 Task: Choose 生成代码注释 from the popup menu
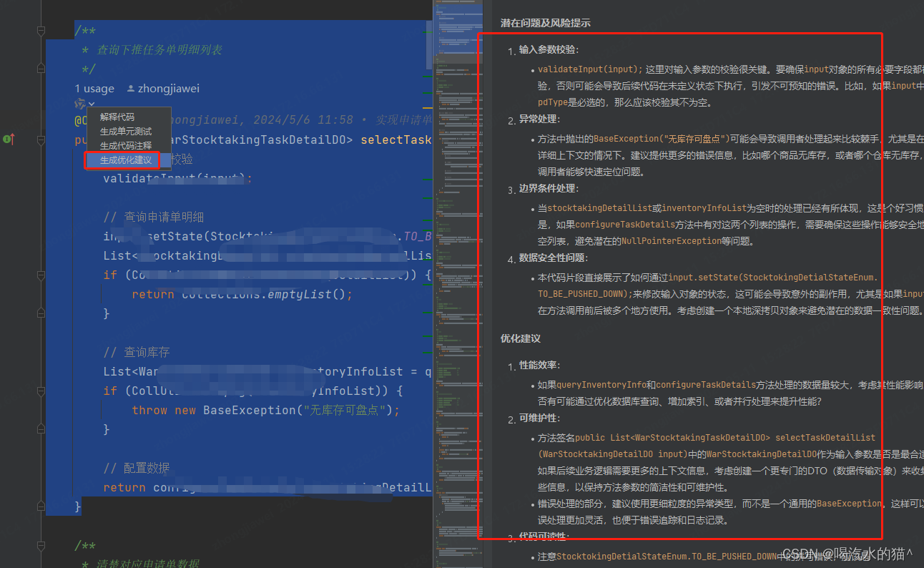coord(126,145)
